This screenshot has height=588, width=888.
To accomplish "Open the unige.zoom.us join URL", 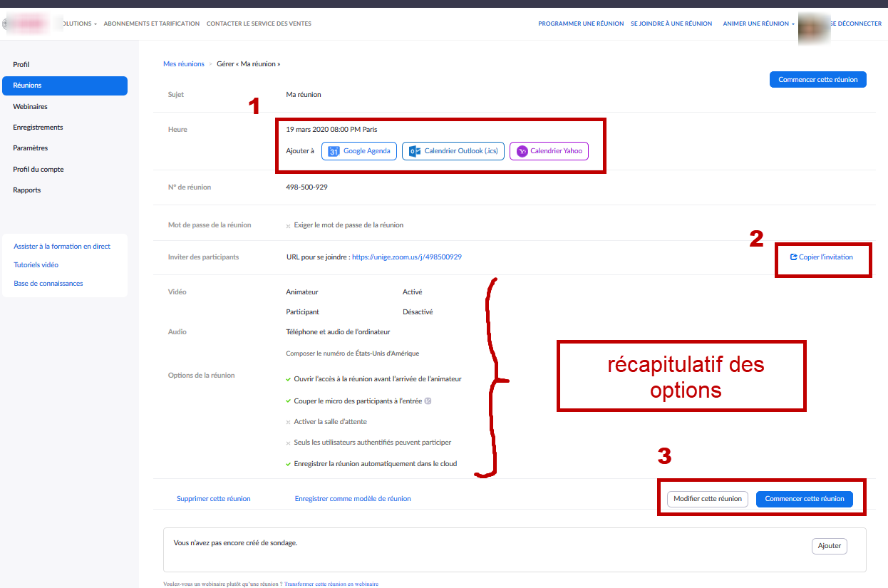I will [x=407, y=257].
